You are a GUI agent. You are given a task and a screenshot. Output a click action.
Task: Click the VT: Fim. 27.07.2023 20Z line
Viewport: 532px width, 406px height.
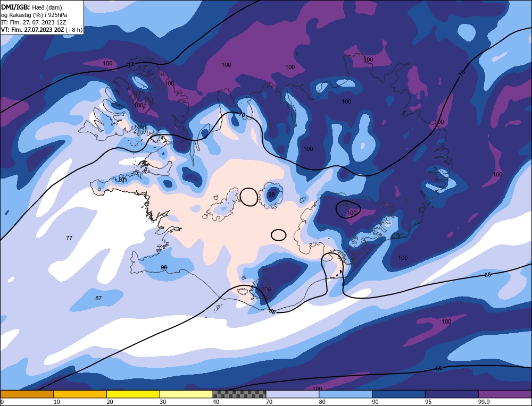click(41, 30)
